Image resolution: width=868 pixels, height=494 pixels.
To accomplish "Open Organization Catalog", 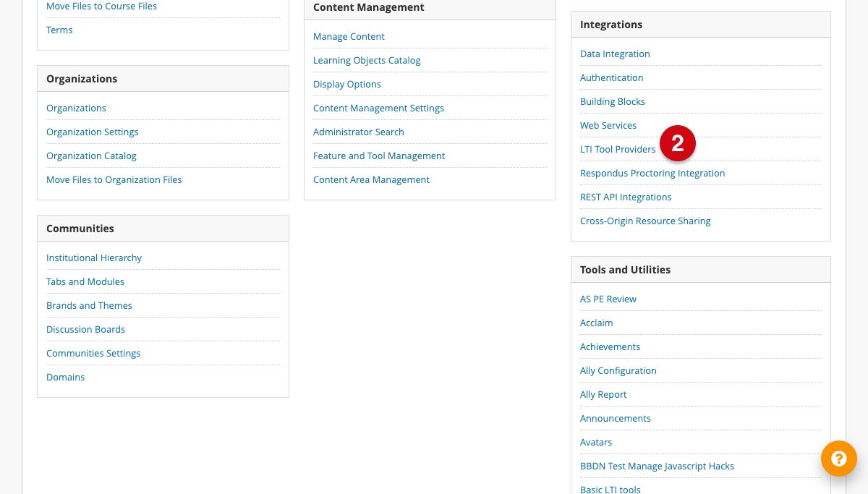I will click(91, 156).
